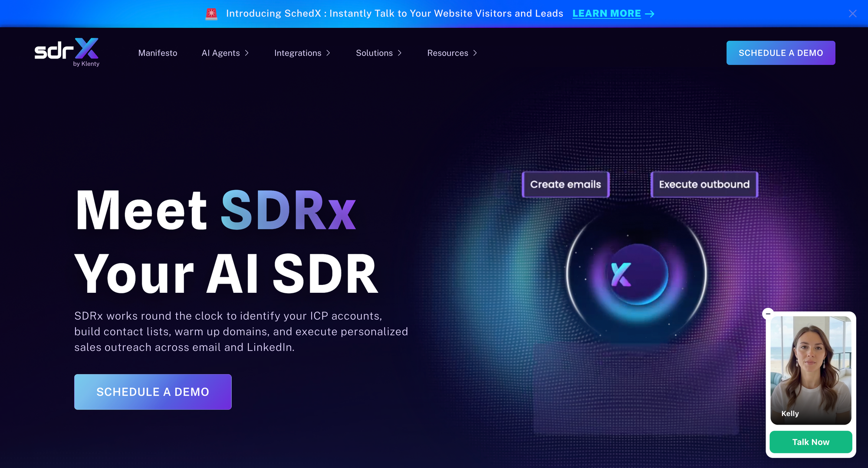This screenshot has height=468, width=868.
Task: Click the header Schedule a Demo button
Action: (x=781, y=53)
